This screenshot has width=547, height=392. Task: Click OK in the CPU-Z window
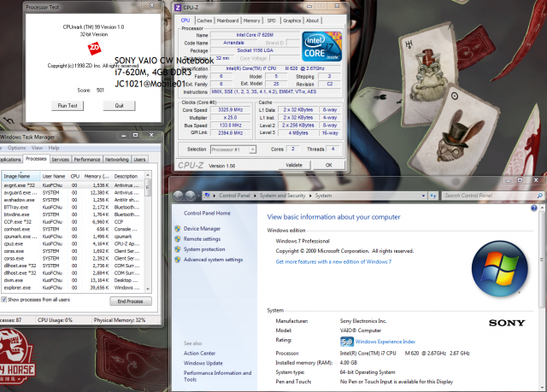pyautogui.click(x=329, y=165)
